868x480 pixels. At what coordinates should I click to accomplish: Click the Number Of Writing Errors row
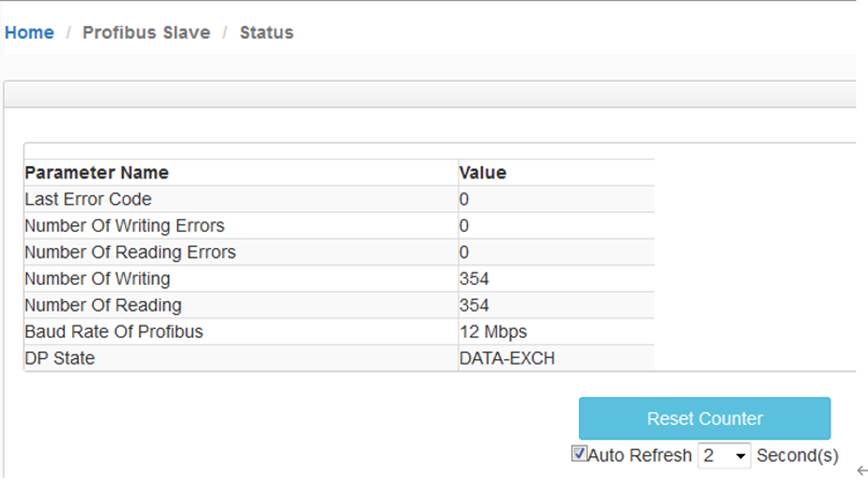pyautogui.click(x=339, y=226)
